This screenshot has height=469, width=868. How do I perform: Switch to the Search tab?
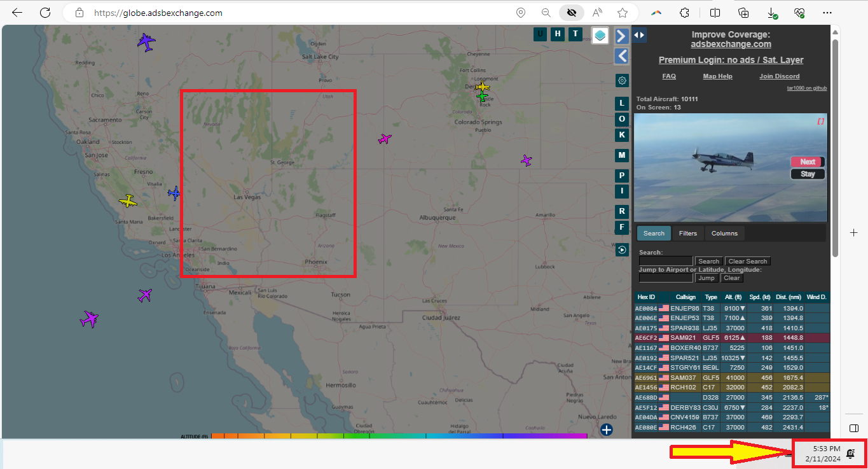coord(654,234)
